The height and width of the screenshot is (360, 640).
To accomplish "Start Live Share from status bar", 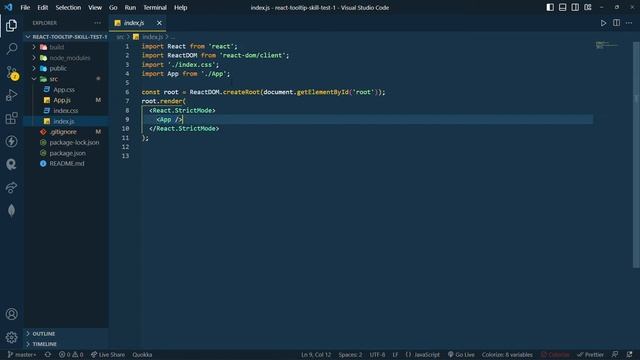I will (x=108, y=355).
